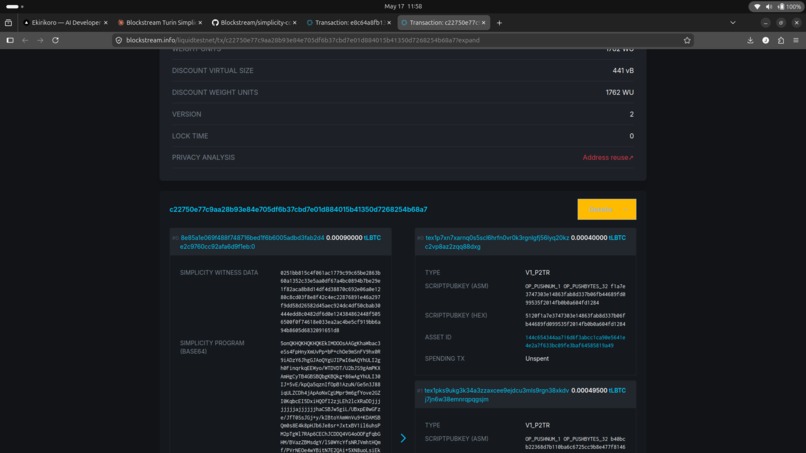
Task: Focus the blockstream.info URL address bar
Action: tap(401, 40)
